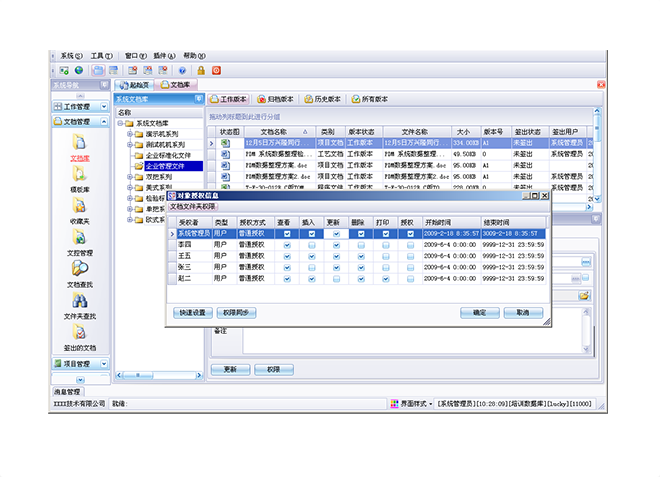The width and height of the screenshot is (660, 477).
Task: Switch to the 归档版本 tab
Action: point(276,100)
